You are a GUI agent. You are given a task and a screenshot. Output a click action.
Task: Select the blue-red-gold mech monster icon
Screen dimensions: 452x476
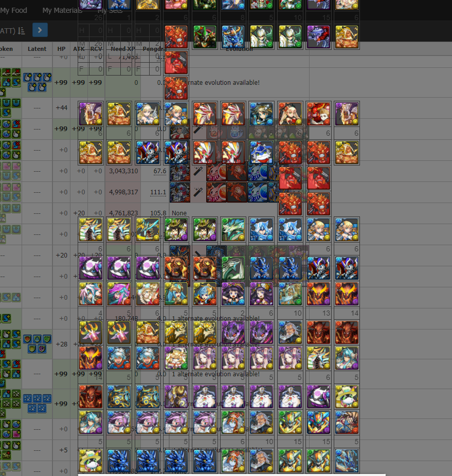tap(318, 422)
